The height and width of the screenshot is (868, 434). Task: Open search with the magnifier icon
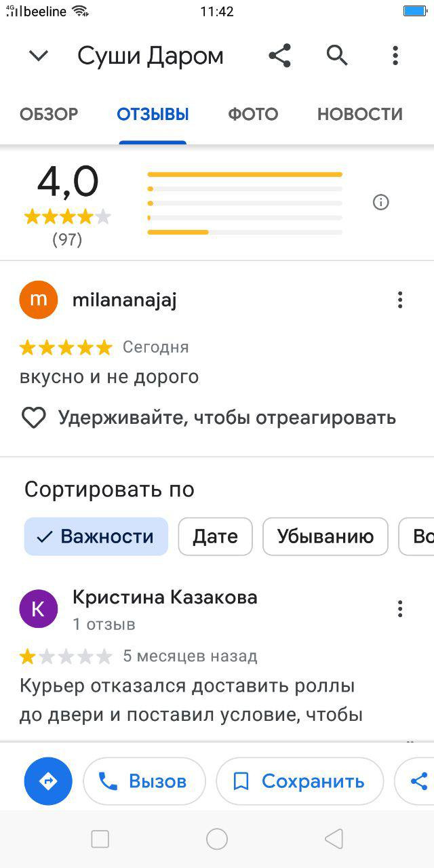tap(337, 55)
